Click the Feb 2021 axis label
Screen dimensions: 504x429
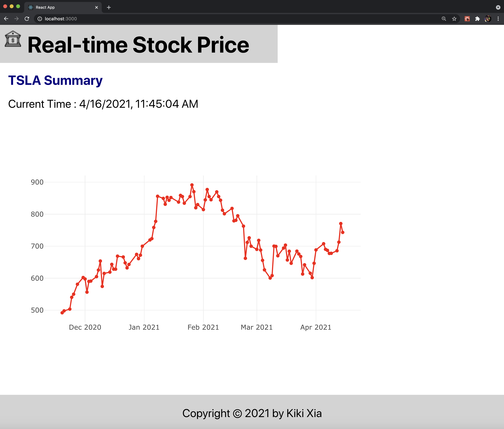point(203,327)
